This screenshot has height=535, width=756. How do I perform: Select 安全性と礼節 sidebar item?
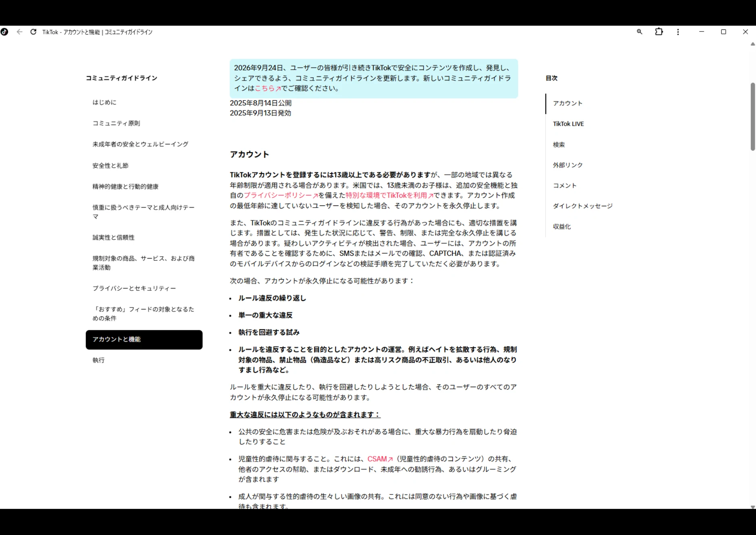pos(110,166)
